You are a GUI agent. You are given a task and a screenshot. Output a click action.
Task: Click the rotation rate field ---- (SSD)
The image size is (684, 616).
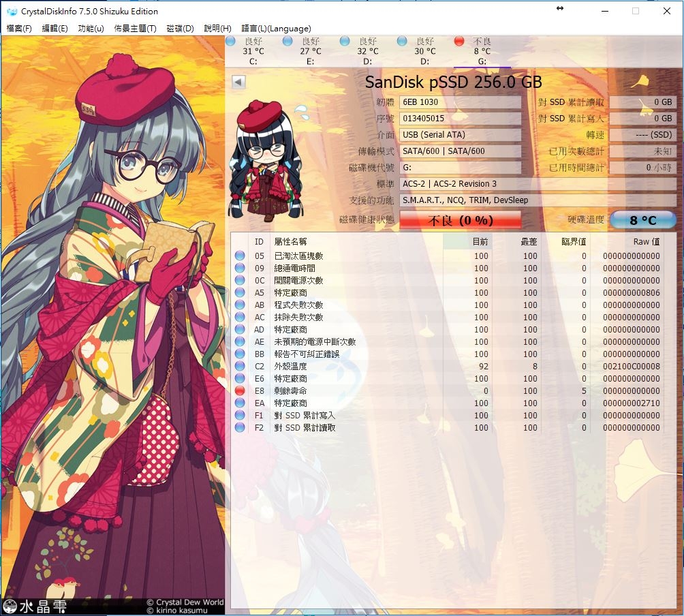642,135
